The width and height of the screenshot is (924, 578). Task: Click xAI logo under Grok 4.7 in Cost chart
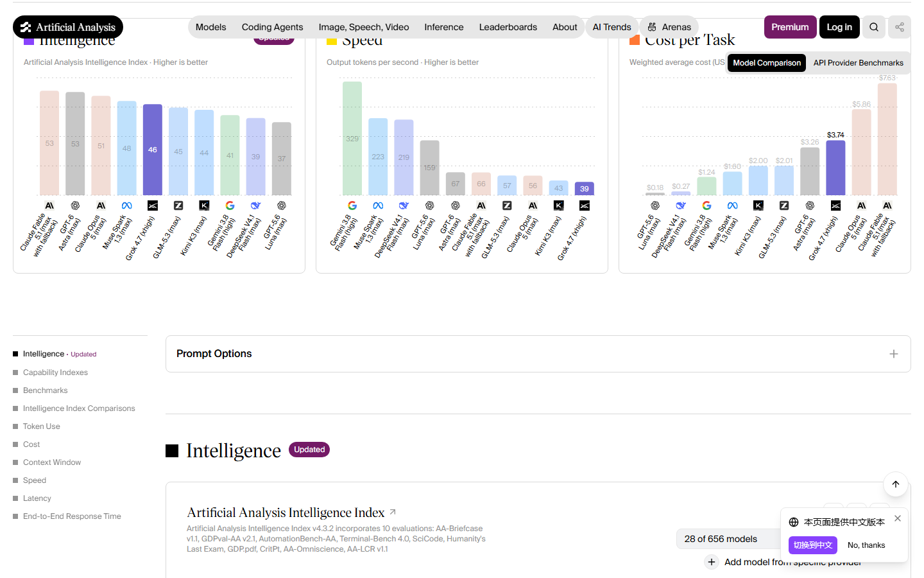(835, 206)
